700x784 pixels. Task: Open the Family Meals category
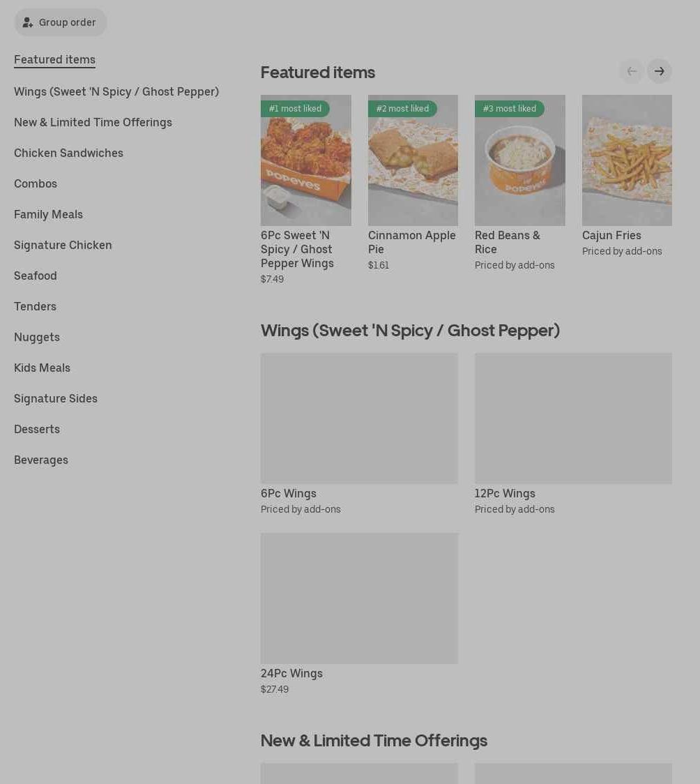point(49,215)
